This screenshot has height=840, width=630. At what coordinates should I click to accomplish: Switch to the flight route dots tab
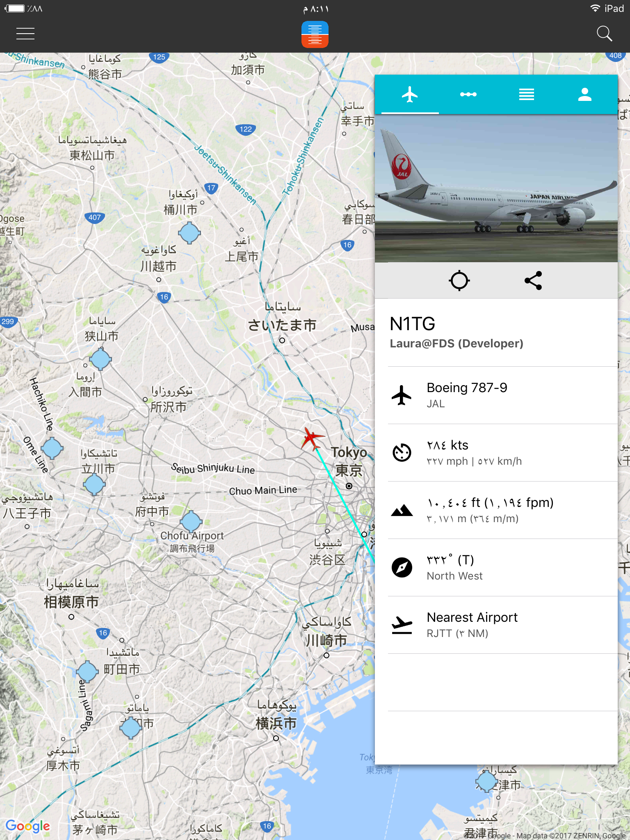468,95
